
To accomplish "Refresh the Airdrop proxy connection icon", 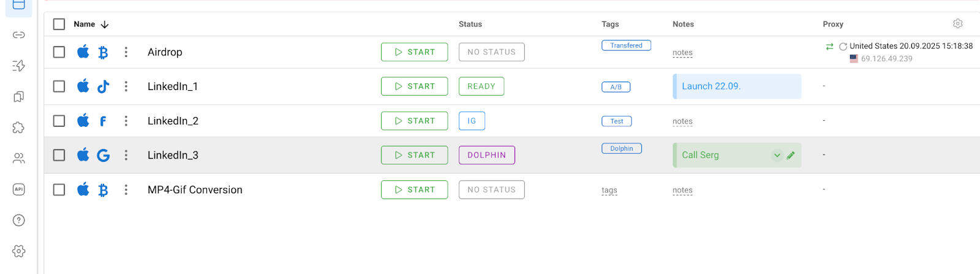I will [843, 47].
